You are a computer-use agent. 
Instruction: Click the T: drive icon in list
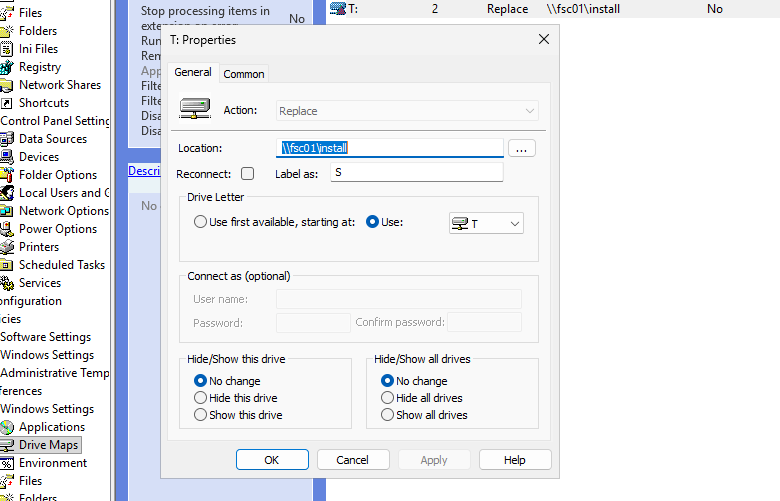338,9
